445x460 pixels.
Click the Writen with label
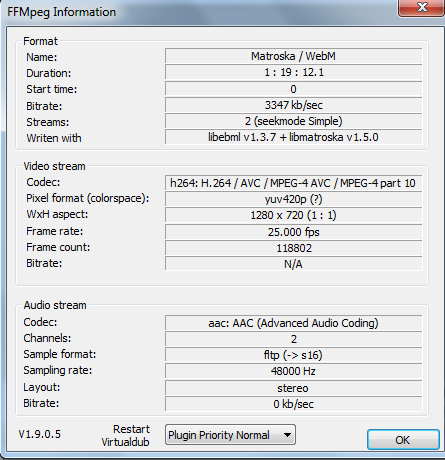pyautogui.click(x=54, y=138)
